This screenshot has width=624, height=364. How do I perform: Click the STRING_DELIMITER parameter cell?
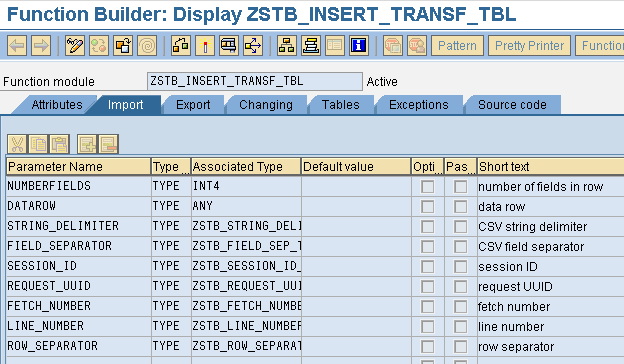pos(78,226)
